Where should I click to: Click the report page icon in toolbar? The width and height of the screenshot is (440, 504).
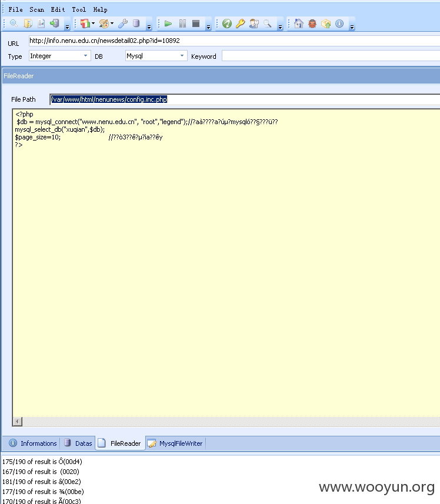tap(41, 24)
